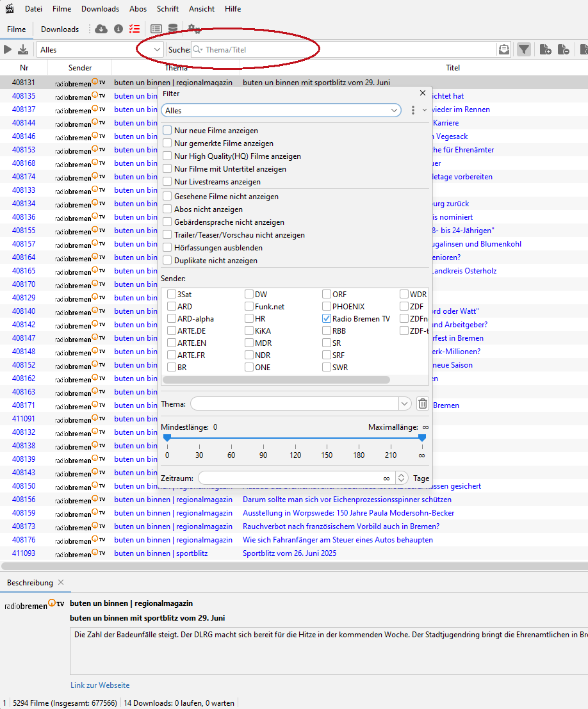The image size is (588, 709).
Task: Open the info icon in the toolbar
Action: pyautogui.click(x=118, y=29)
